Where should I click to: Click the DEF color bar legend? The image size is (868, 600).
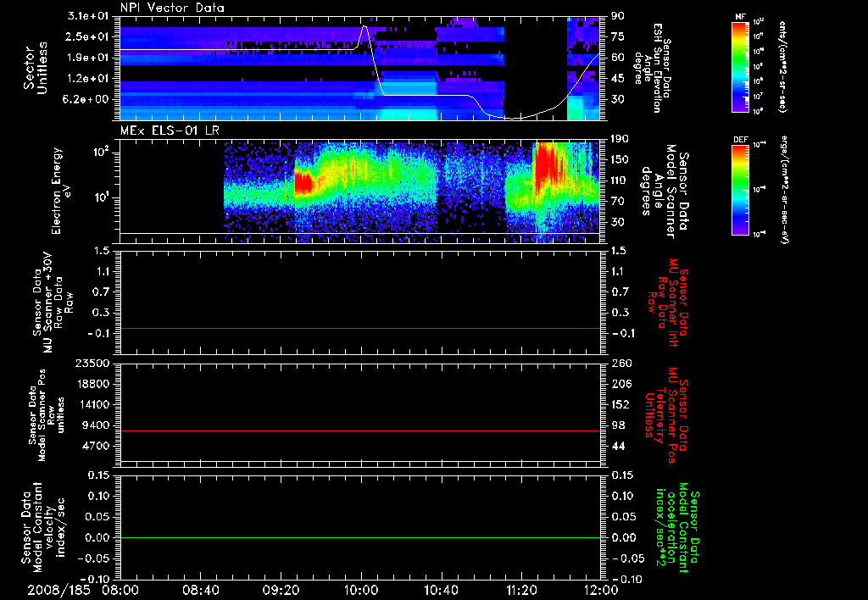(740, 190)
